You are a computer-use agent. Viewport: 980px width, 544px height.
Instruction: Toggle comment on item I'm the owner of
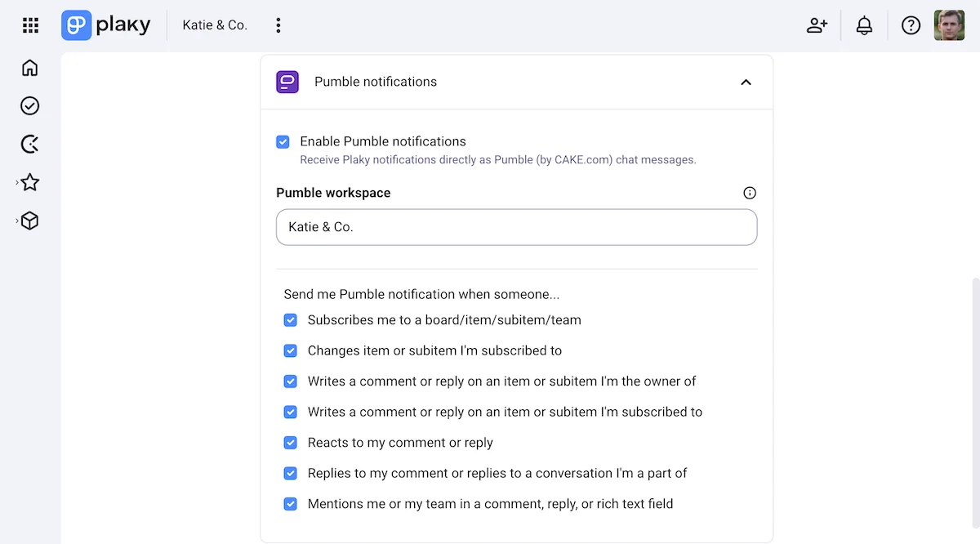(x=290, y=381)
